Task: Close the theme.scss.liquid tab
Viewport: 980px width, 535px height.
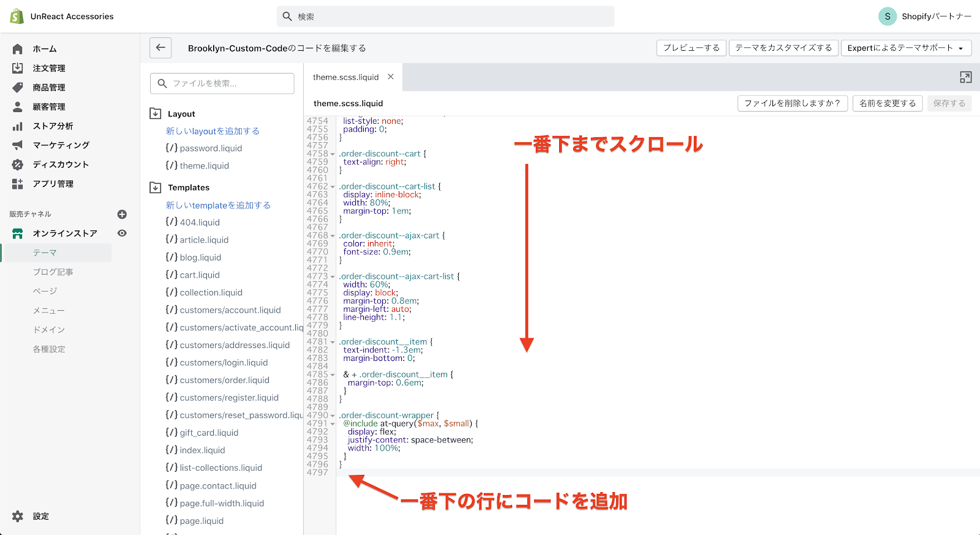Action: coord(391,77)
